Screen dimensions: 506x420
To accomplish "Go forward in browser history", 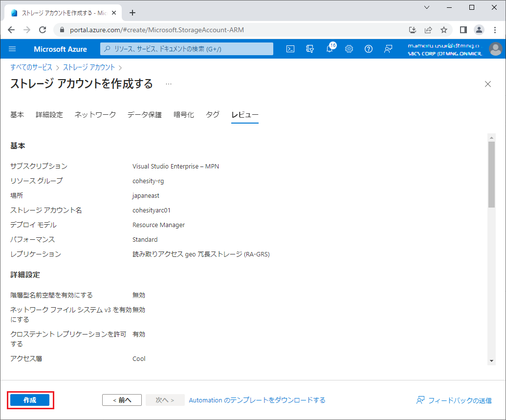I will click(x=27, y=30).
